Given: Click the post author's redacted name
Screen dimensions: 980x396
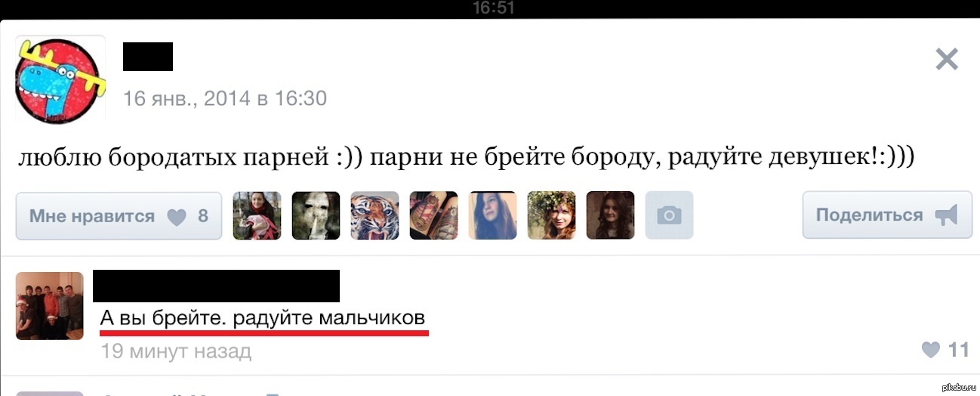Looking at the screenshot, I should pos(148,57).
